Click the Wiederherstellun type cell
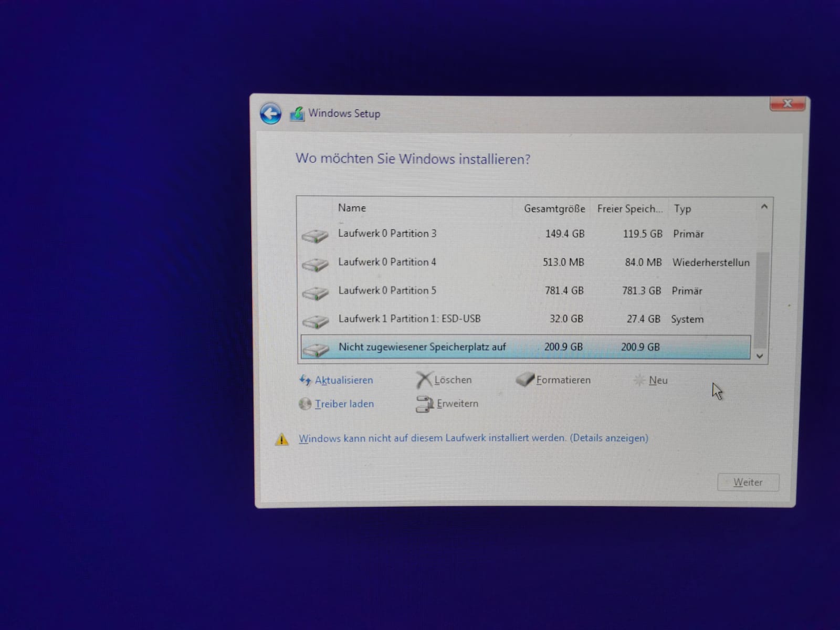The image size is (840, 630). (x=711, y=262)
